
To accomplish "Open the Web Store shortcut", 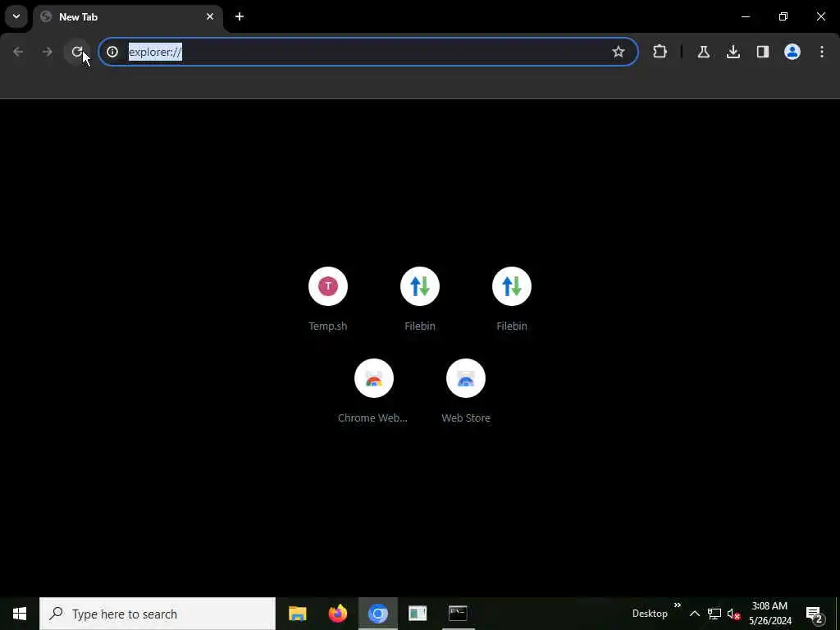I will pos(466,391).
